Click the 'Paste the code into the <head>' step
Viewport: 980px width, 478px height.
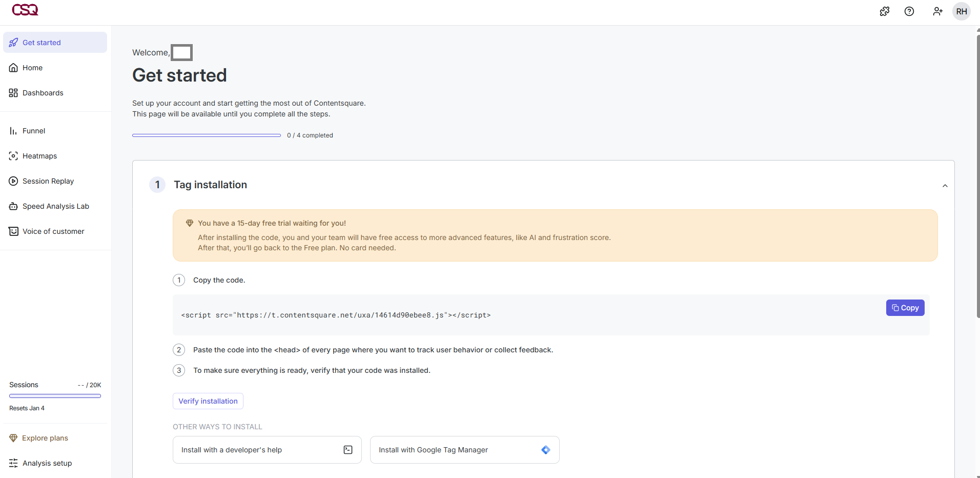(x=373, y=350)
